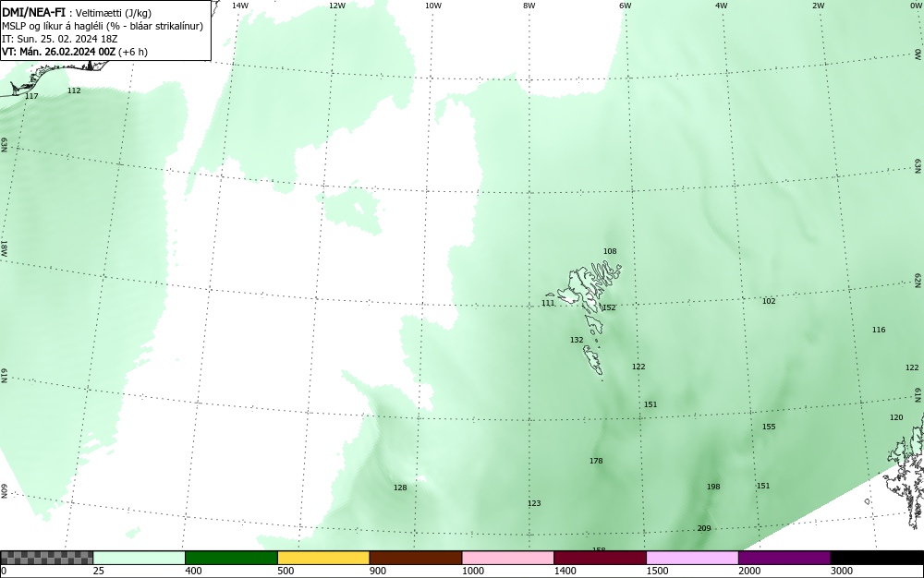Click the legend tick label 500

286,571
